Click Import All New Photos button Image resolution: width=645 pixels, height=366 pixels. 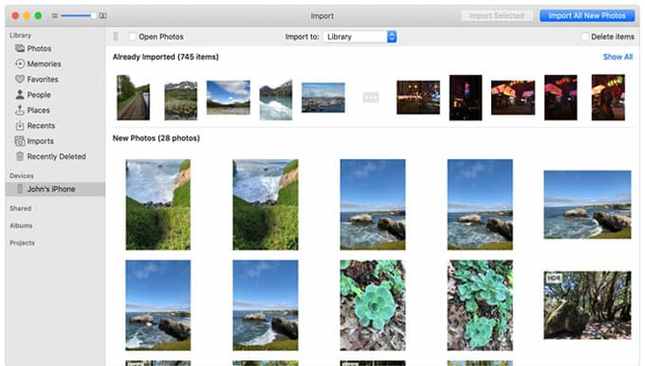coord(587,16)
